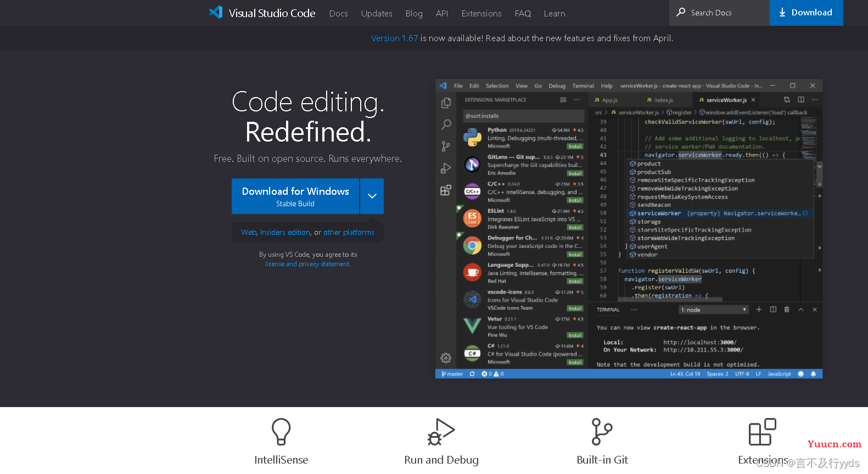Click the C# extension icon
The width and height of the screenshot is (868, 474).
pyautogui.click(x=472, y=353)
